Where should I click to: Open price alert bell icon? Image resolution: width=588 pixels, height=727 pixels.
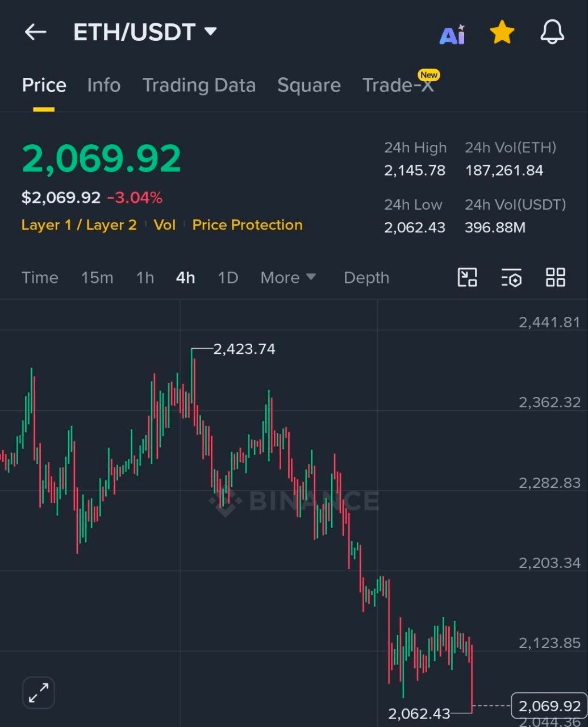(x=552, y=32)
